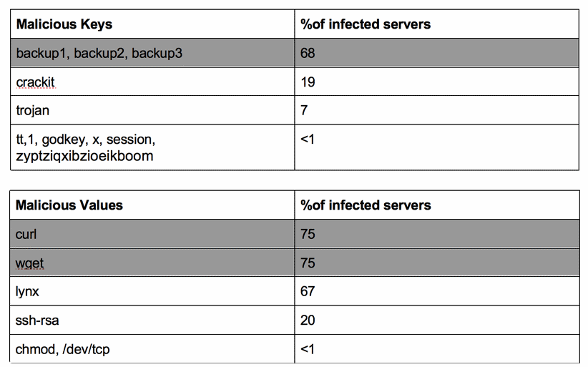Select the "lynx" value cell

(x=27, y=292)
